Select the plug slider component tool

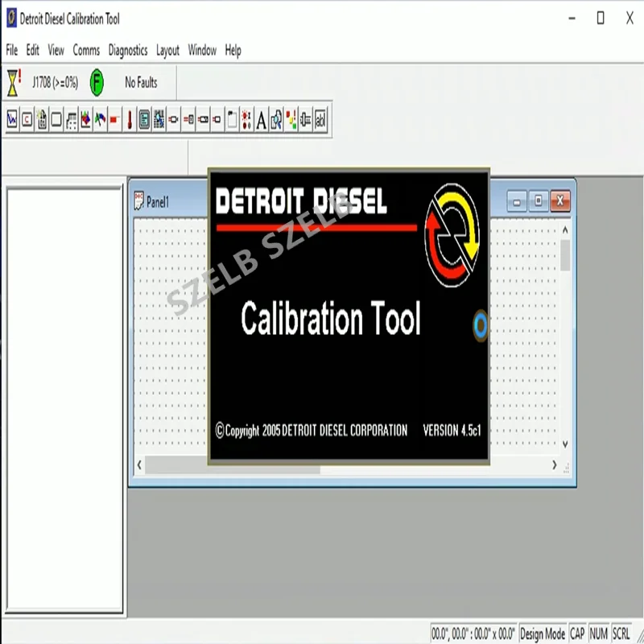[x=306, y=119]
